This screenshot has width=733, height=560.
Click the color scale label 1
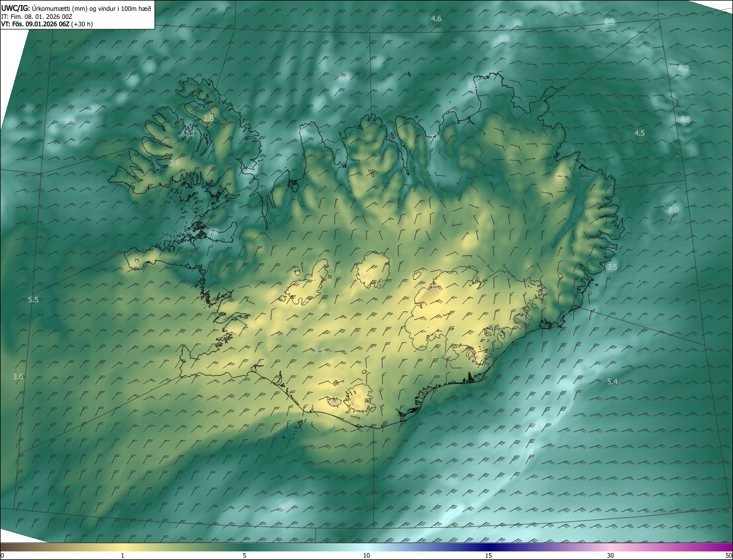click(123, 555)
